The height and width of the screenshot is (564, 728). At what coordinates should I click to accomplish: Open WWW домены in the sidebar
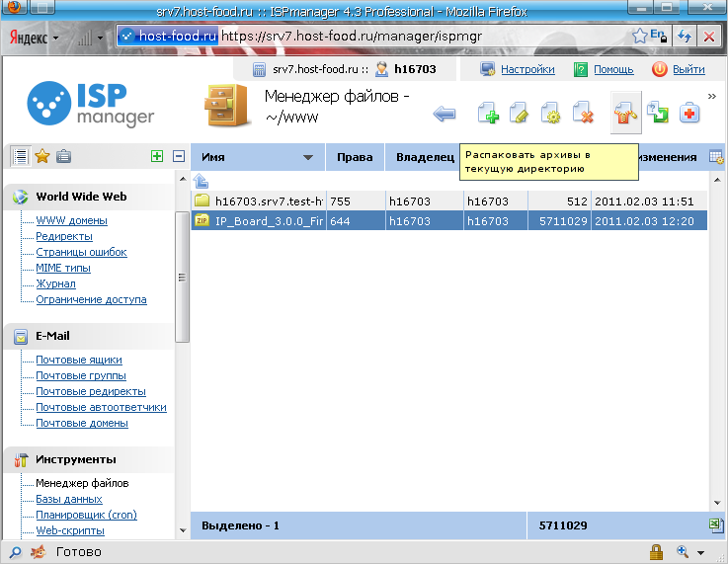click(72, 220)
